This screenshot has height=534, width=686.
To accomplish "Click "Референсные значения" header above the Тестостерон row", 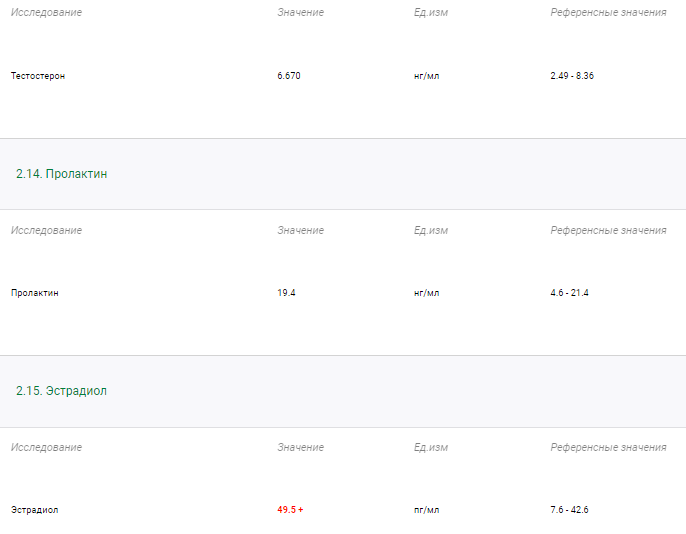I will pos(608,12).
